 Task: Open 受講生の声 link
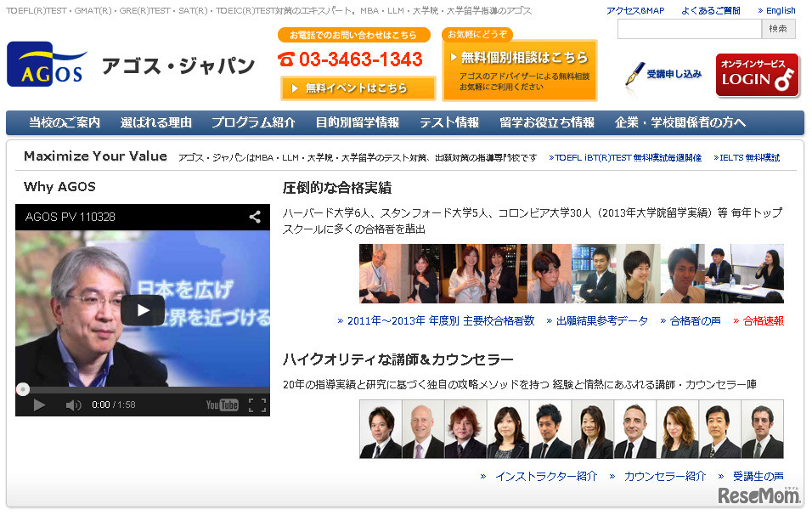coord(751,476)
